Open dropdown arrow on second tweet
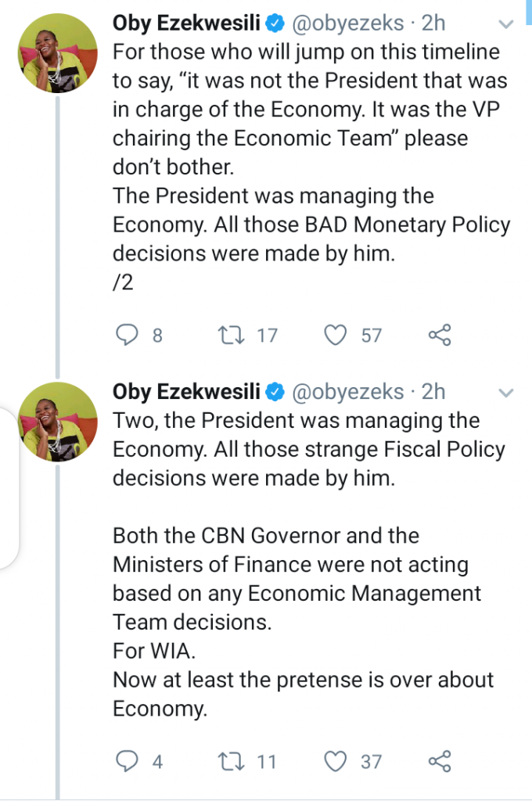 pyautogui.click(x=506, y=391)
